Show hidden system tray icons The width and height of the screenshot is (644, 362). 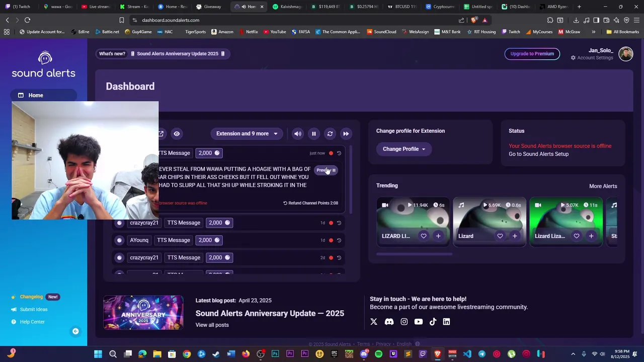(x=573, y=354)
